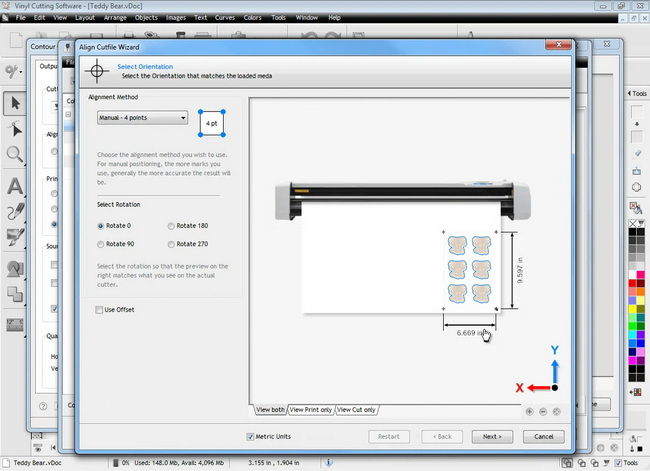Click the zoom-to-fit preview icon
This screenshot has width=650, height=471.
tap(557, 411)
